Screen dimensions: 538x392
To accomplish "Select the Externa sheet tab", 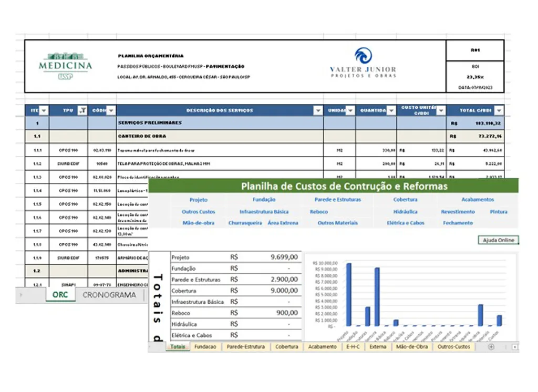I will (378, 347).
